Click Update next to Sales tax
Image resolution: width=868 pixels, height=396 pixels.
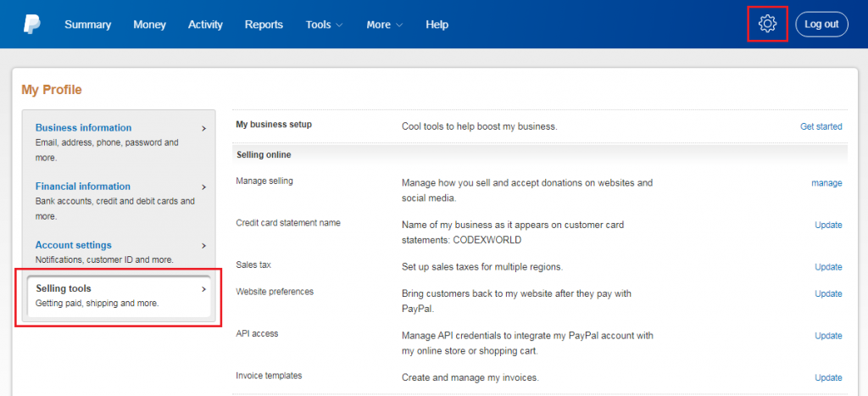pyautogui.click(x=828, y=267)
